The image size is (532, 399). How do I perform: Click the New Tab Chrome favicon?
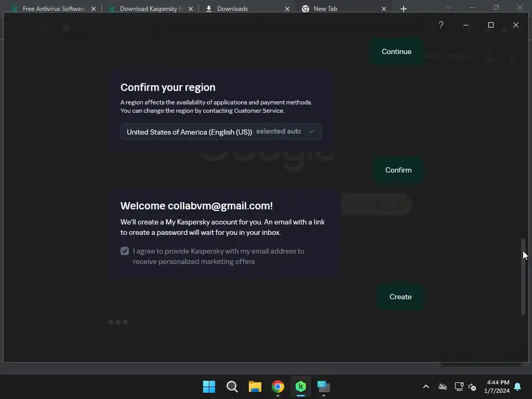[305, 9]
